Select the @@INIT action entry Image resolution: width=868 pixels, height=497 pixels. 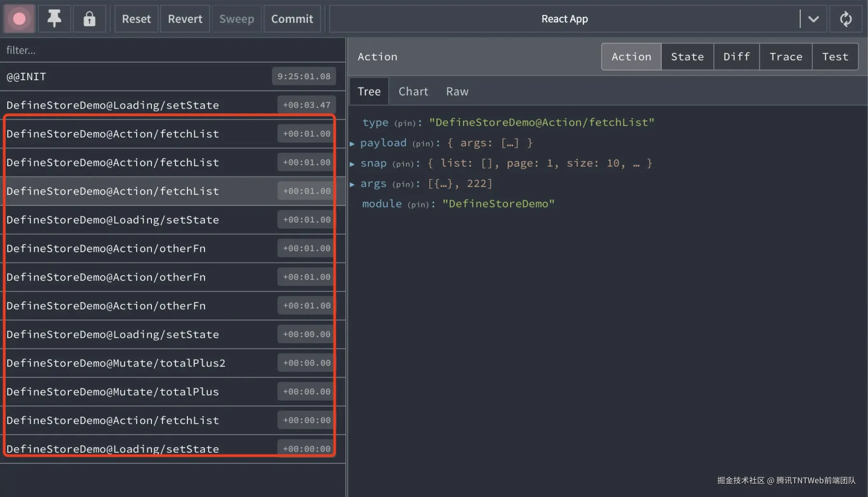136,76
